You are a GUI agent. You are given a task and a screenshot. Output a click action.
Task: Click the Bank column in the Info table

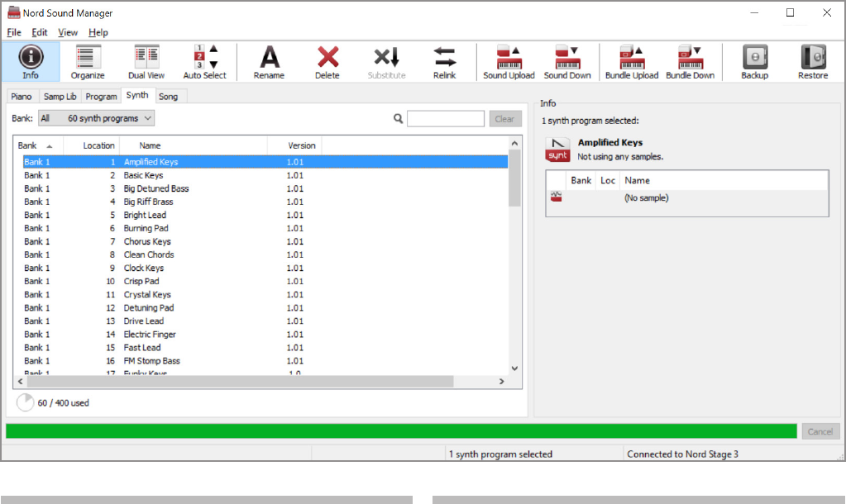point(581,181)
